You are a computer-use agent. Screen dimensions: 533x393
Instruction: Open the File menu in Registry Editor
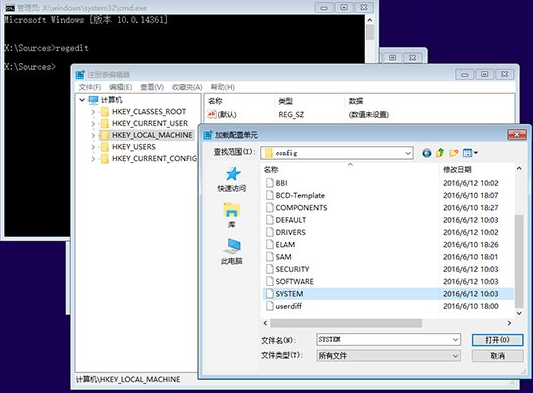pyautogui.click(x=90, y=87)
